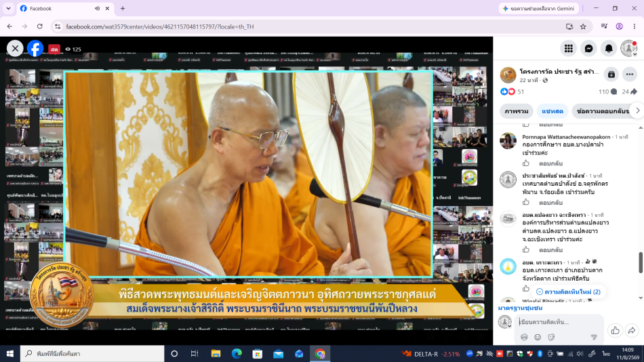Open the Chrome tab search dropdown

(x=8, y=8)
